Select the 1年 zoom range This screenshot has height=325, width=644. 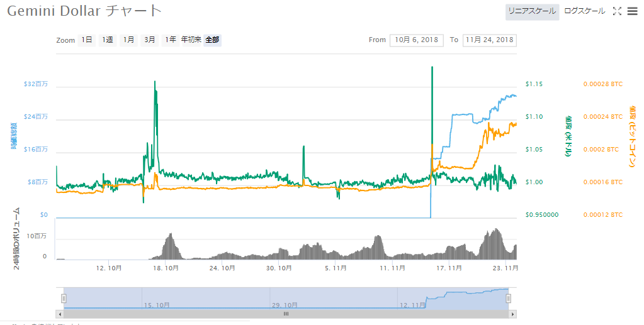(170, 40)
